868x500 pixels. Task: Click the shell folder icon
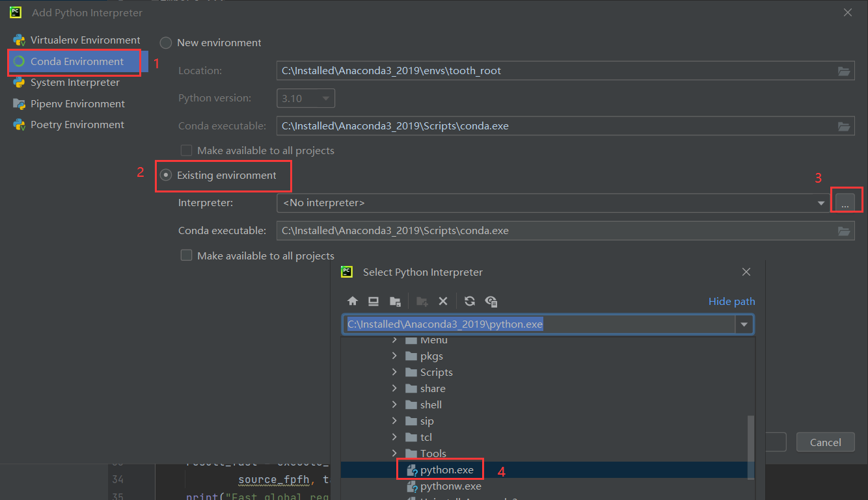[411, 404]
